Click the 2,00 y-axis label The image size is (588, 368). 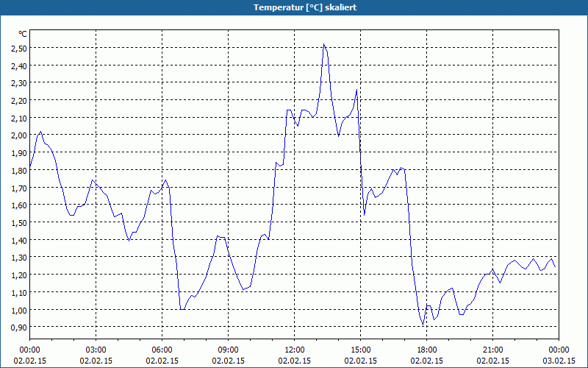point(19,135)
